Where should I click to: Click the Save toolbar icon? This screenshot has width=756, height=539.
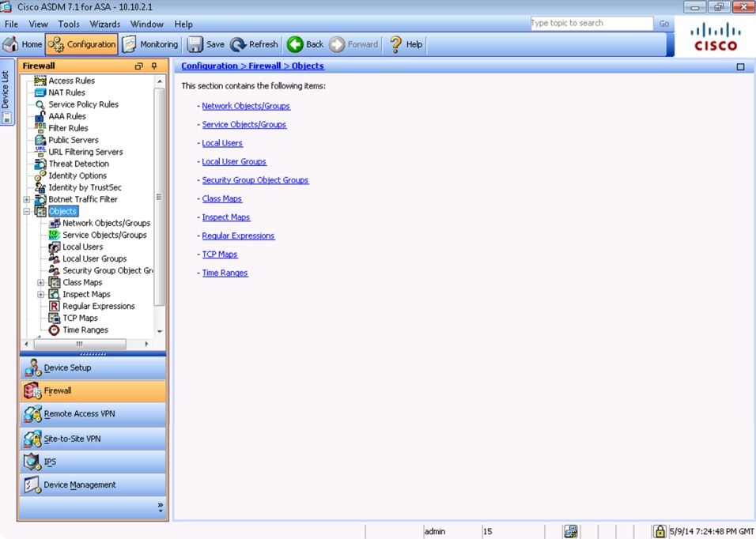coord(195,45)
